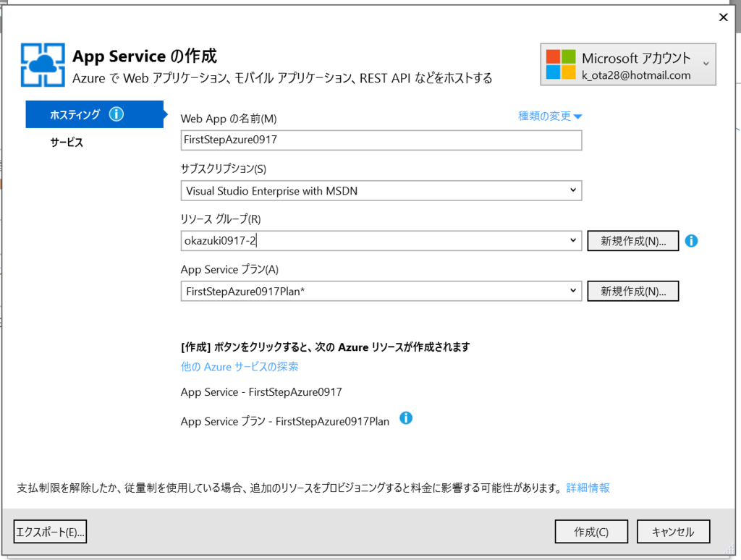Click the キャンセル button

pyautogui.click(x=673, y=532)
